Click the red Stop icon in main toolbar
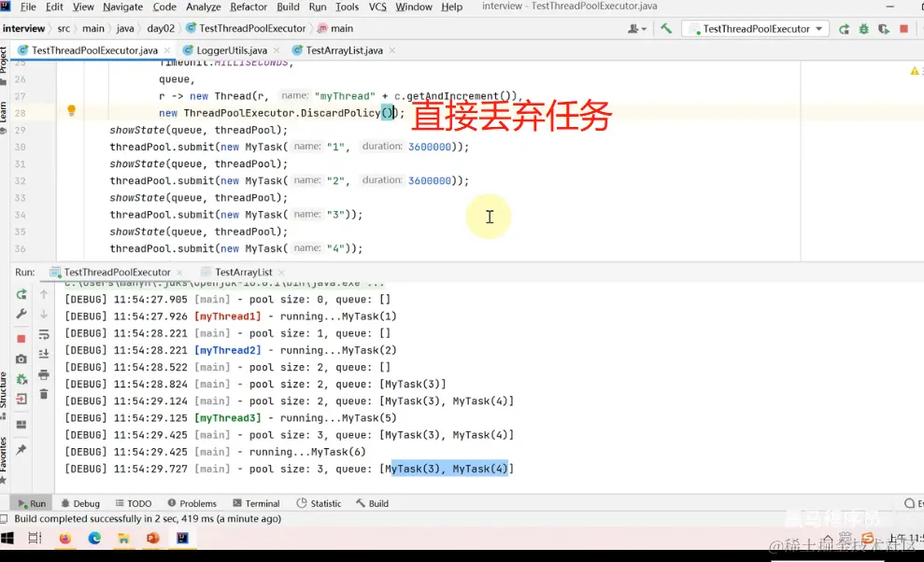This screenshot has height=562, width=924. pos(903,28)
